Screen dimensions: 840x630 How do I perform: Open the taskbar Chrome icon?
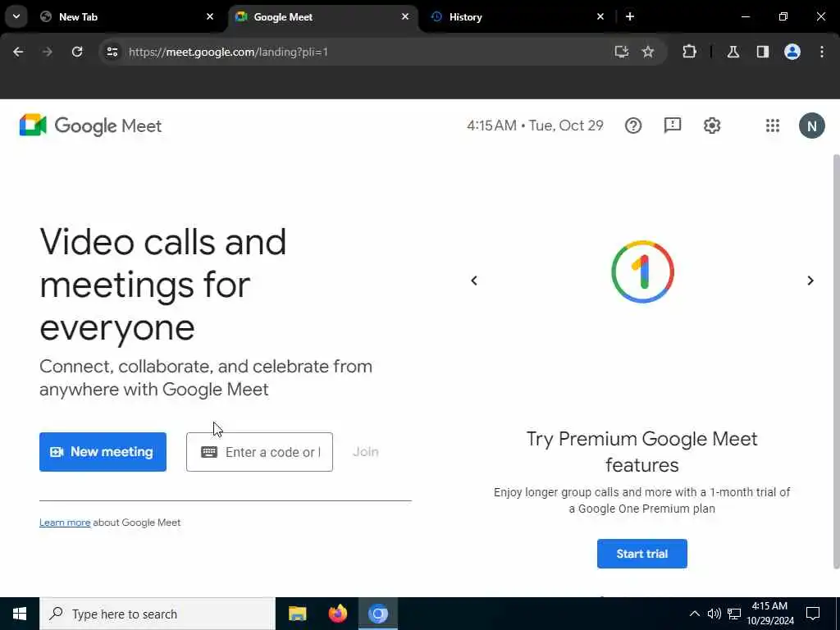click(x=377, y=614)
